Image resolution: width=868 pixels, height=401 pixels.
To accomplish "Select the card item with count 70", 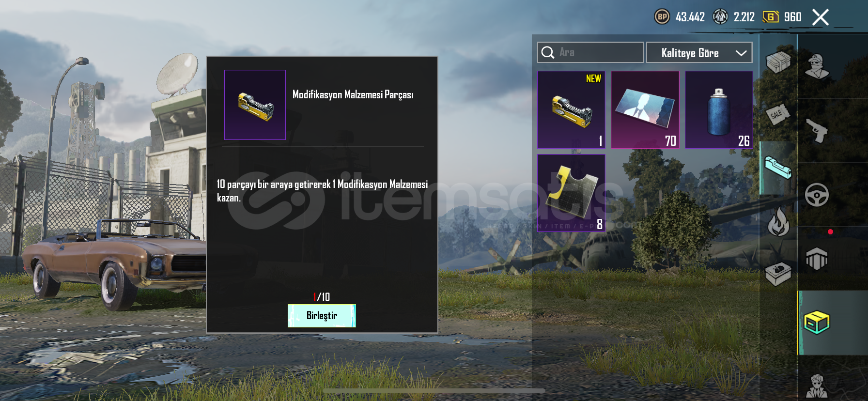I will point(645,109).
